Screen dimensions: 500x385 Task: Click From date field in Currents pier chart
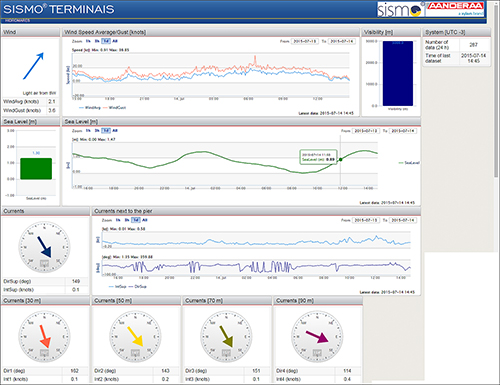[366, 220]
